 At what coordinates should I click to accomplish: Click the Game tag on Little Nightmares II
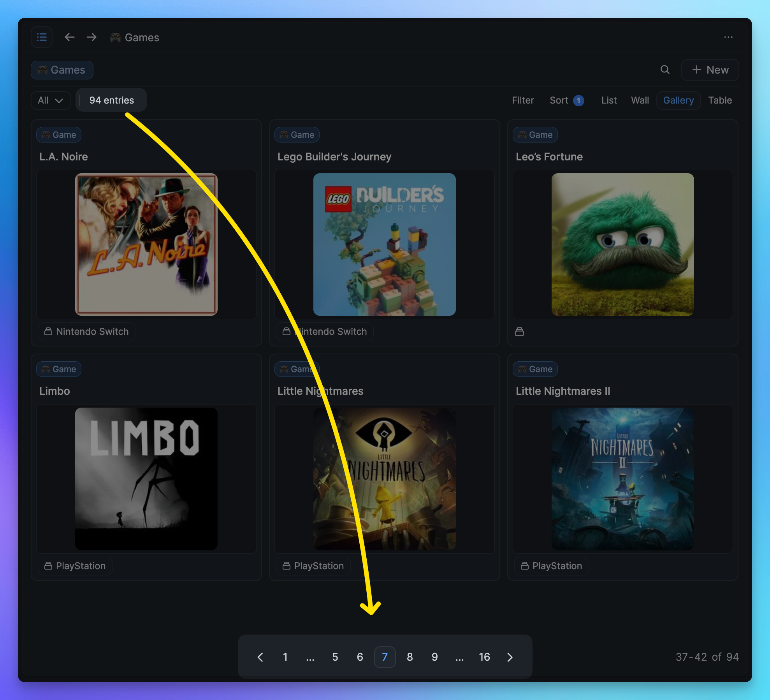click(x=535, y=369)
